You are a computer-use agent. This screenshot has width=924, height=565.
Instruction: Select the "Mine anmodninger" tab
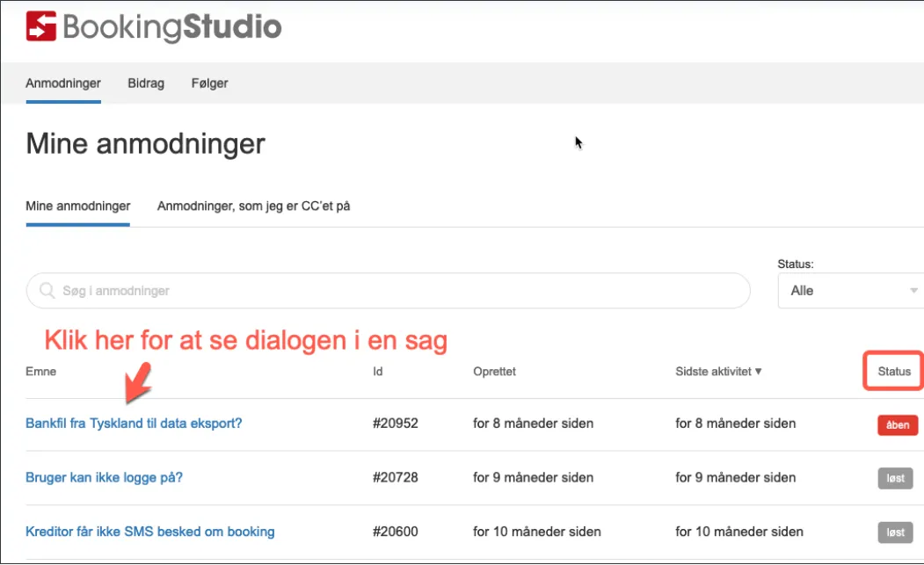[77, 205]
